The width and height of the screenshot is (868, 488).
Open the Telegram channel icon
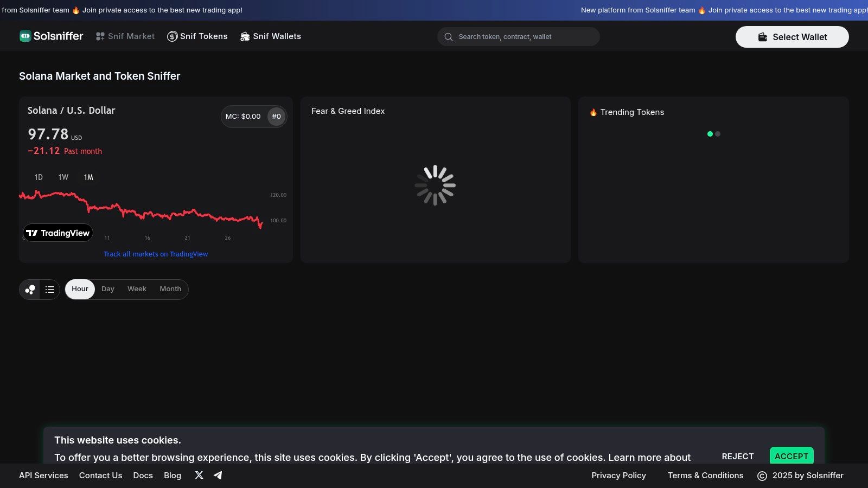point(218,475)
